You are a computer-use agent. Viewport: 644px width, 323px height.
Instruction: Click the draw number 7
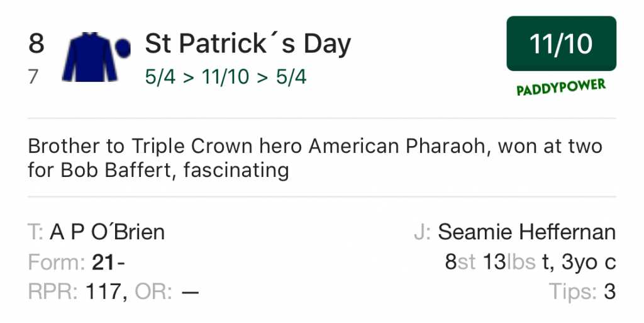(x=33, y=77)
